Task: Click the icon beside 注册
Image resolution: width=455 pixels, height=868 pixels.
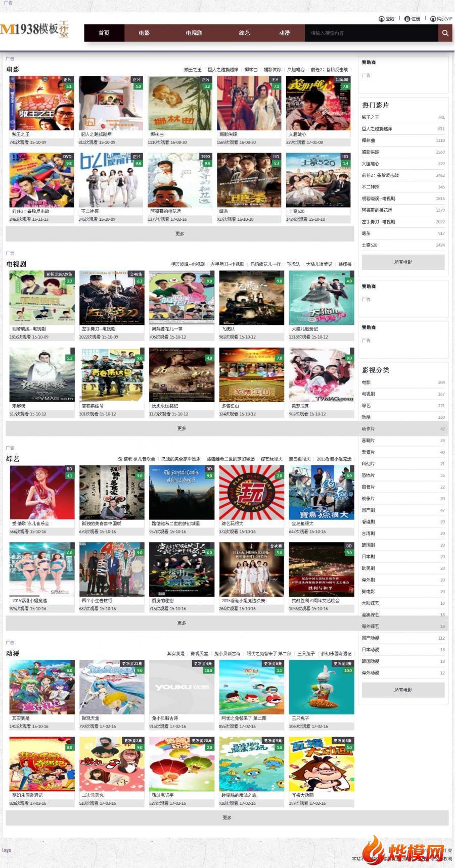Action: coord(407,19)
